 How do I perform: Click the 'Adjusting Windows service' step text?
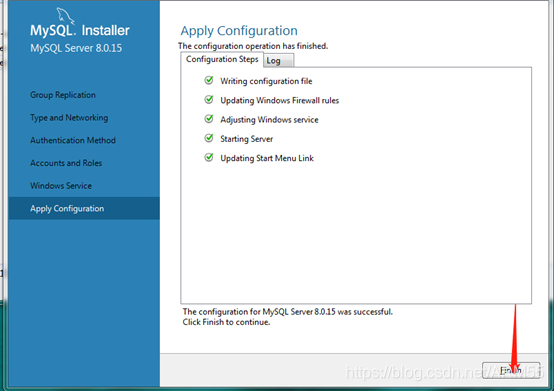pos(270,120)
